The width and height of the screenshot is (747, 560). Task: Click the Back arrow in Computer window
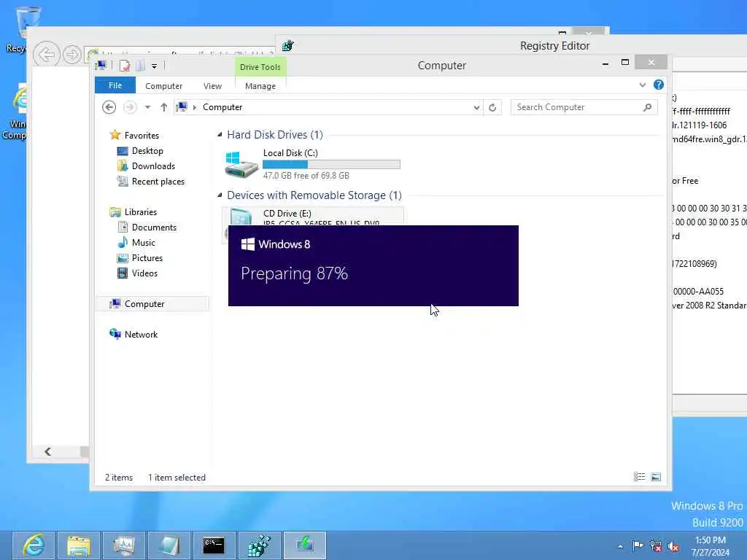pyautogui.click(x=109, y=107)
